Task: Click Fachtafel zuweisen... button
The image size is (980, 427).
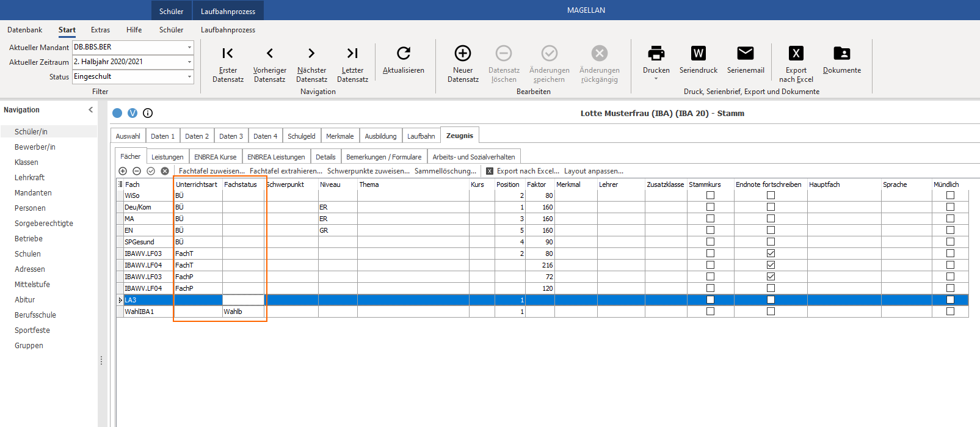Action: pyautogui.click(x=212, y=171)
